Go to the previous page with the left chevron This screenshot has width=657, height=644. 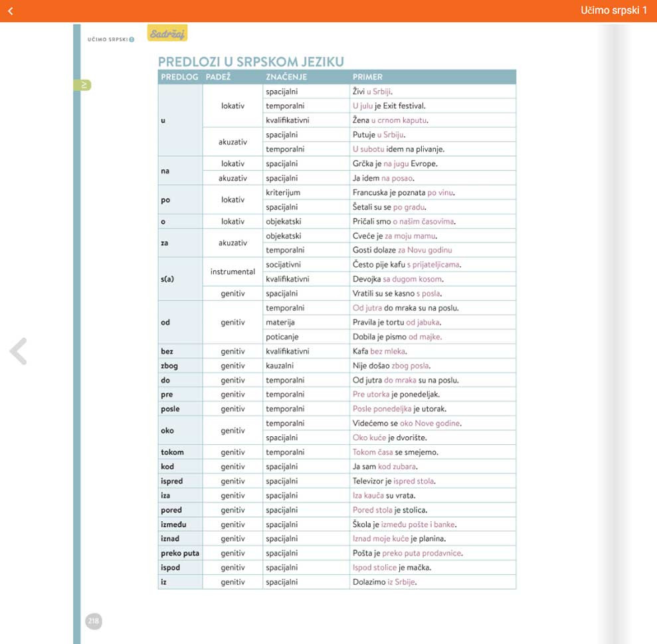tap(19, 351)
